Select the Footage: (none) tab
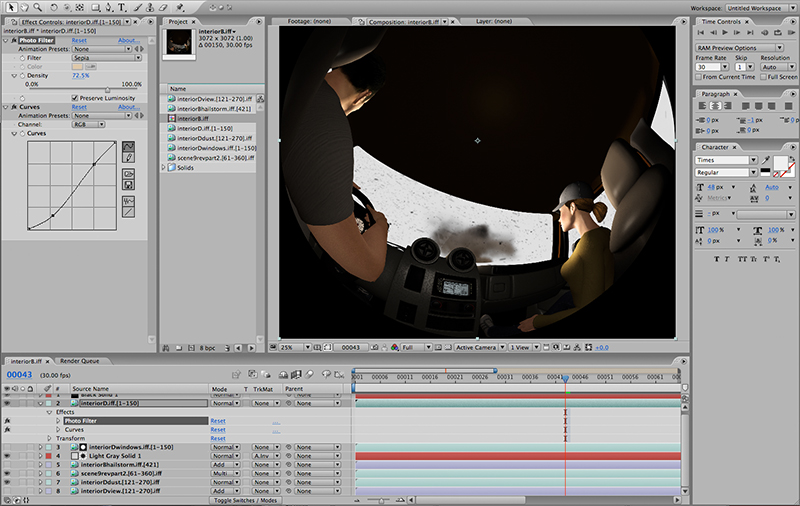 coord(309,21)
